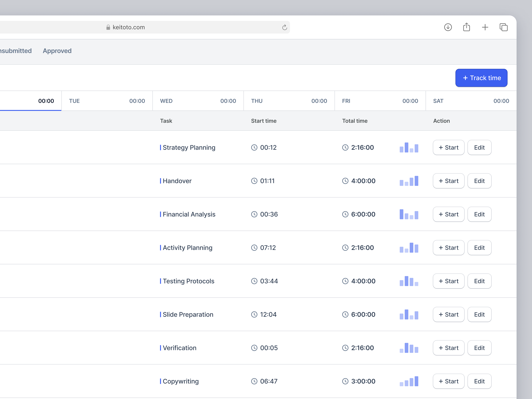The height and width of the screenshot is (399, 532).
Task: Reload the page using the refresh icon
Action: pos(284,27)
